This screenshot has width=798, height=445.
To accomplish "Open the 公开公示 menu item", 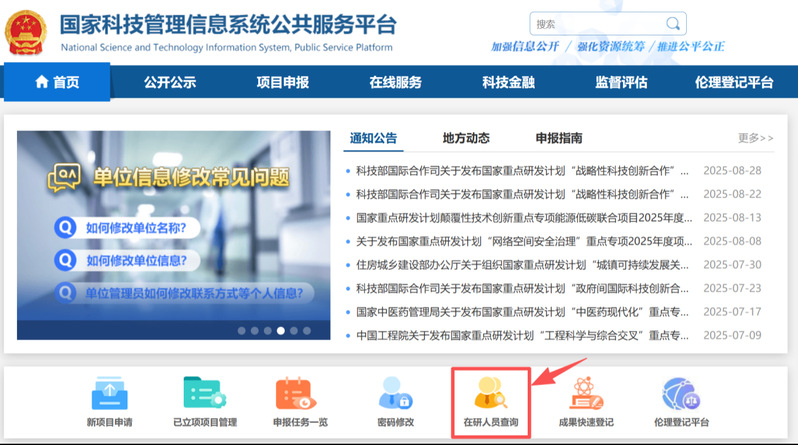I will (x=170, y=82).
